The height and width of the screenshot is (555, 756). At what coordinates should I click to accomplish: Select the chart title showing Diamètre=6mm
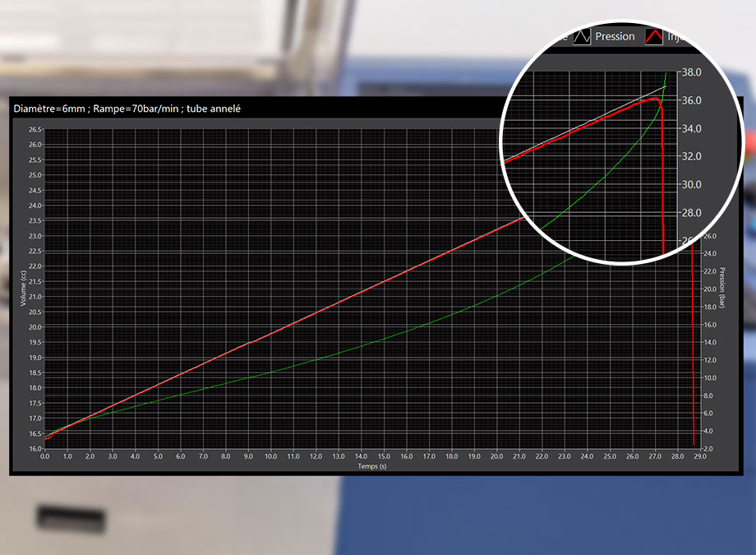click(x=126, y=108)
